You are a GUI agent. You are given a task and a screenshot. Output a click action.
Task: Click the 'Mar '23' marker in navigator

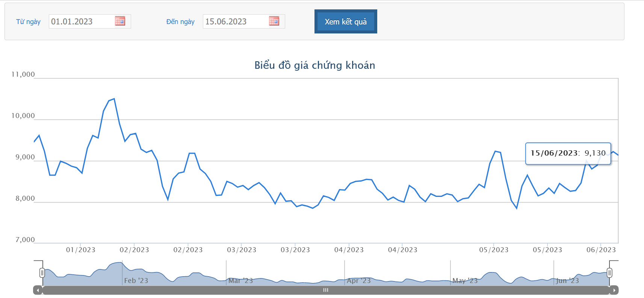[x=240, y=281]
